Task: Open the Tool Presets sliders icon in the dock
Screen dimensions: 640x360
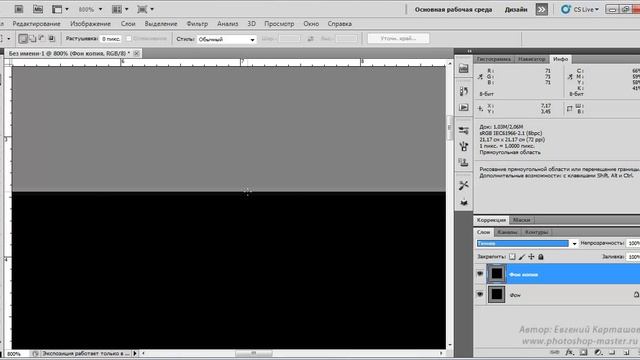Action: (x=463, y=131)
